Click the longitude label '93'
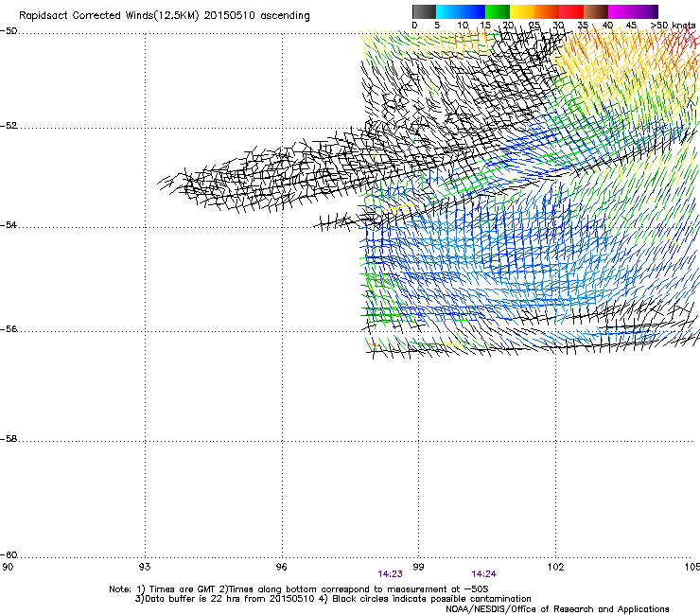The width and height of the screenshot is (700, 615). [x=145, y=567]
